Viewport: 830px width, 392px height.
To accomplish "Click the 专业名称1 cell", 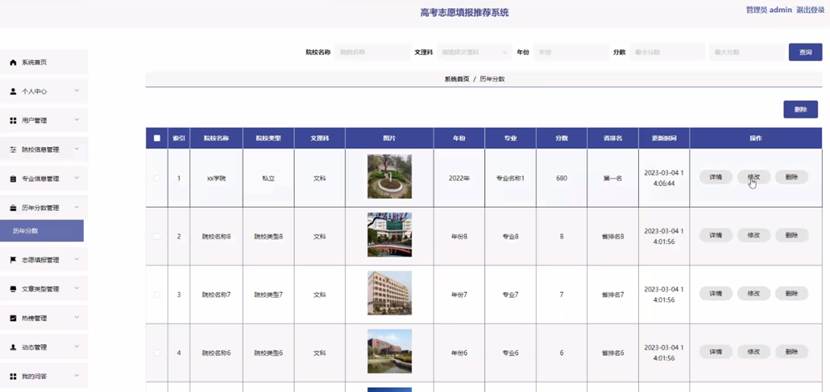I will 510,178.
